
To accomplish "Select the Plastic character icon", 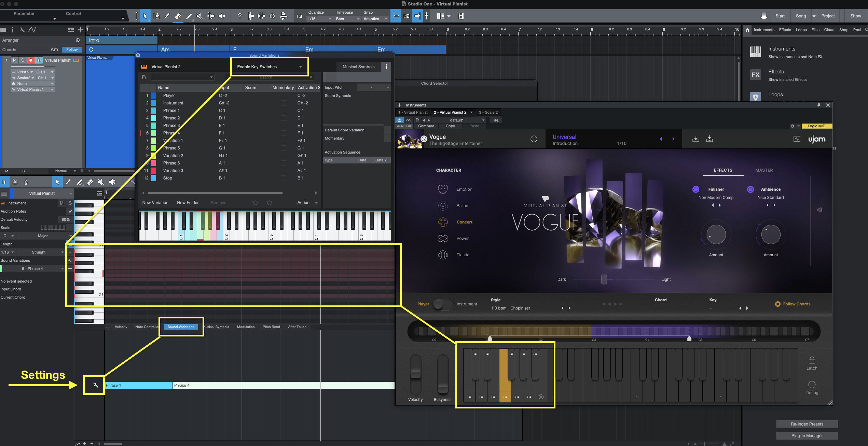I will point(443,255).
